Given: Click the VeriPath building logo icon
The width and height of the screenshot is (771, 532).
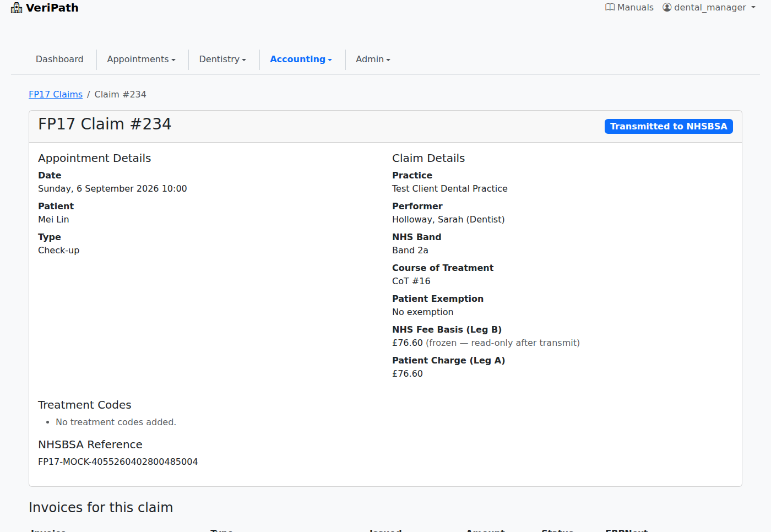Looking at the screenshot, I should [x=17, y=8].
